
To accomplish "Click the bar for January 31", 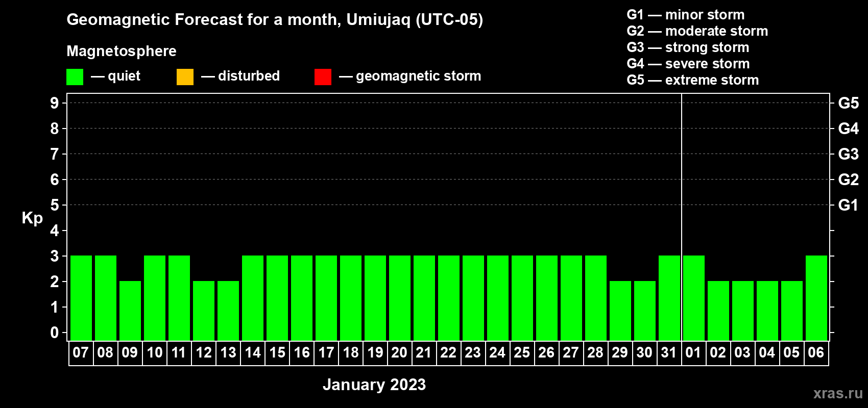I will click(x=669, y=298).
